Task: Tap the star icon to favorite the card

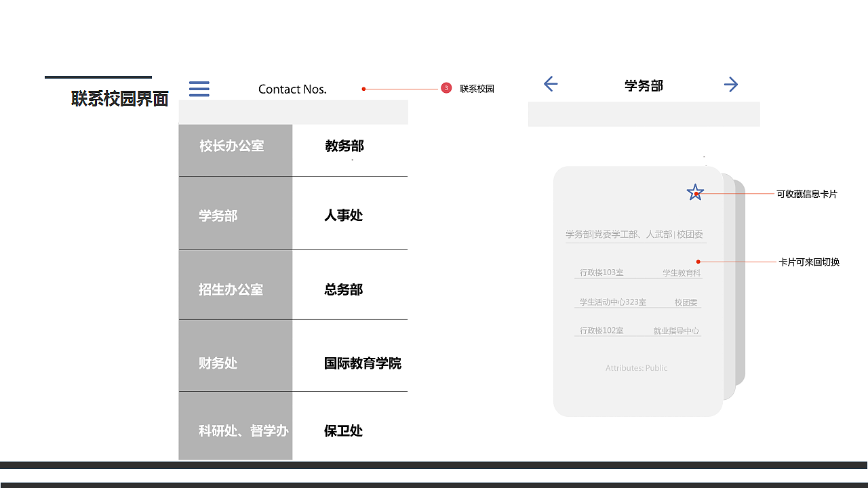Action: (x=694, y=192)
